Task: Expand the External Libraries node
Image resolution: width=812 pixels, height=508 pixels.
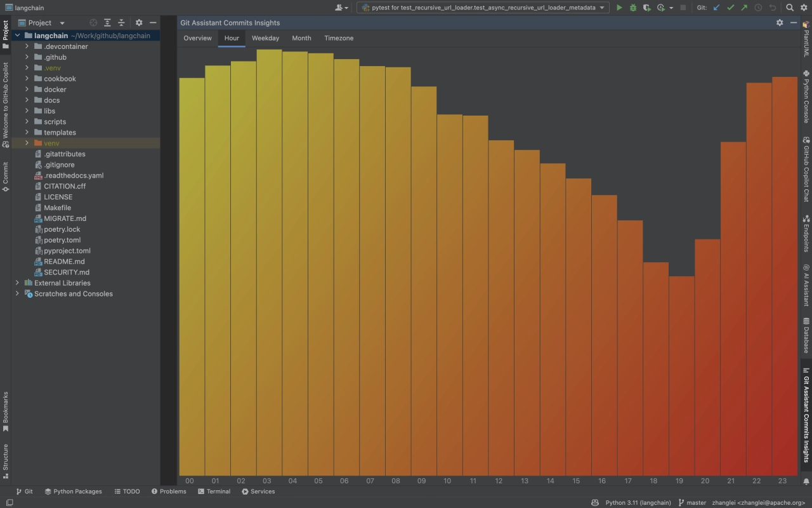Action: click(17, 283)
